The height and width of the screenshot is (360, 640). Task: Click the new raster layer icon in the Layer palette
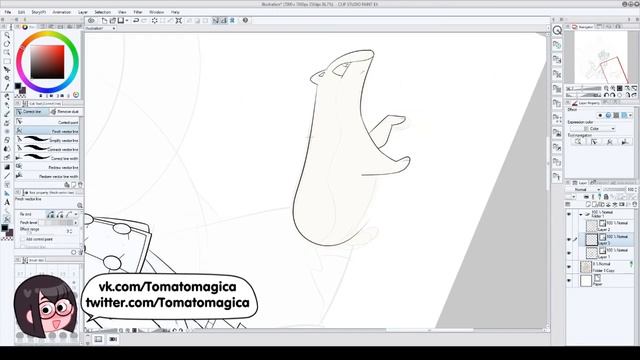(589, 204)
